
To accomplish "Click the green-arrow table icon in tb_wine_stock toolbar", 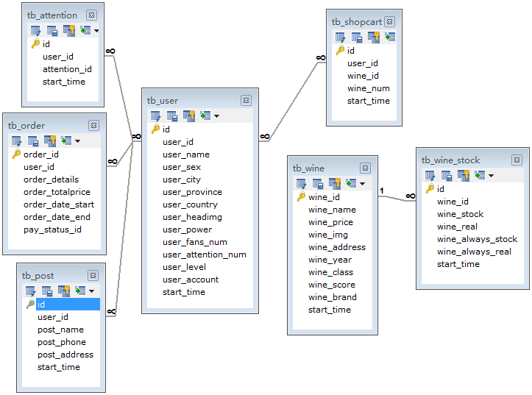I will (480, 175).
